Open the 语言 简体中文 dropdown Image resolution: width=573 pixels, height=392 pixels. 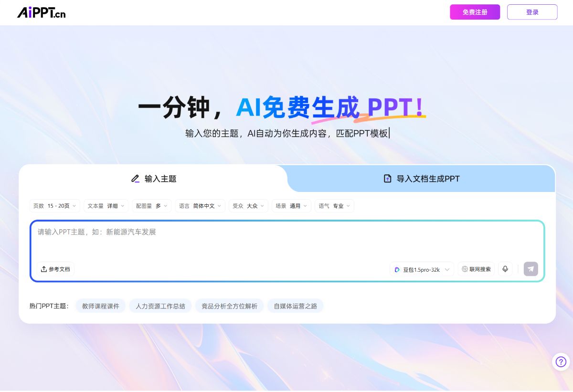[200, 206]
